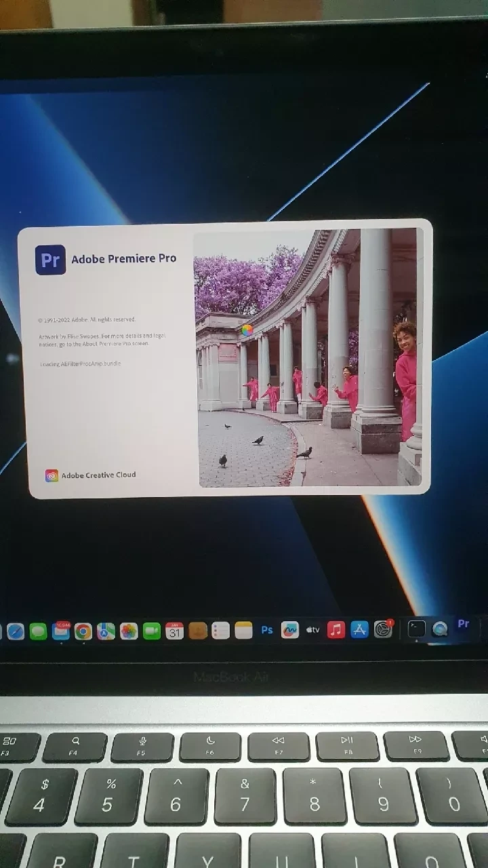
Task: Open the Reminders app icon
Action: 221,631
